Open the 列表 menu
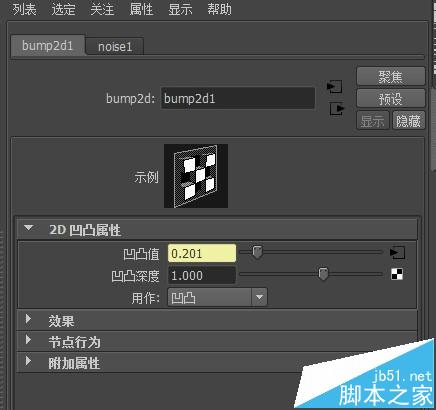This screenshot has height=410, width=436. 24,9
